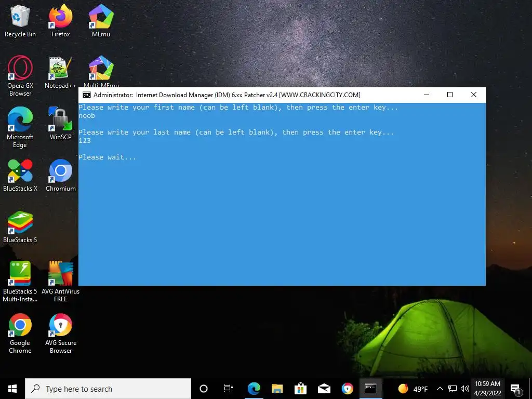This screenshot has height=399, width=532.
Task: Open Opera GX Browser shortcut
Action: click(20, 76)
